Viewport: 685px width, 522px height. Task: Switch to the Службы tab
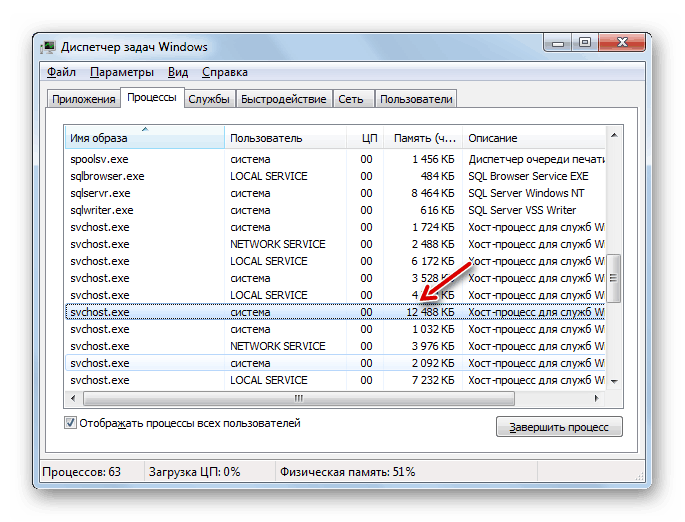click(x=209, y=99)
